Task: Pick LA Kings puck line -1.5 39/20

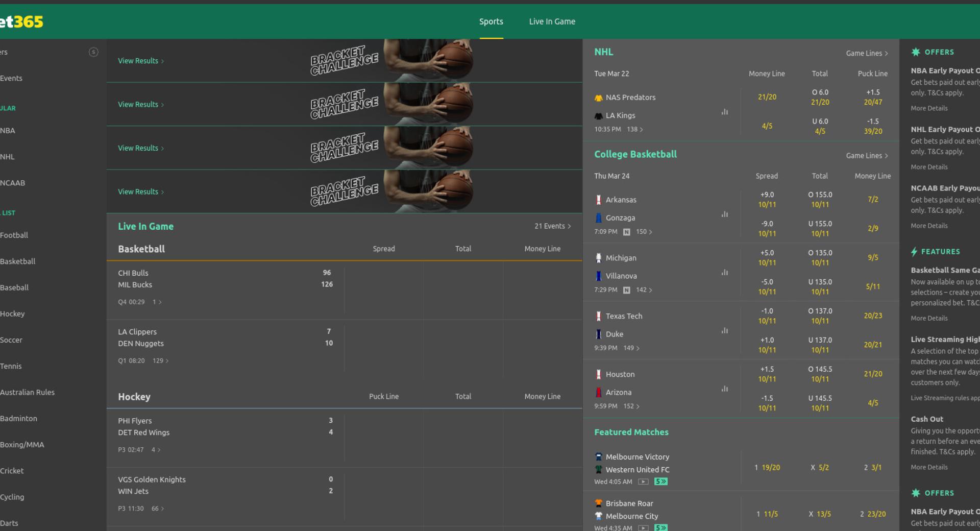Action: 873,126
